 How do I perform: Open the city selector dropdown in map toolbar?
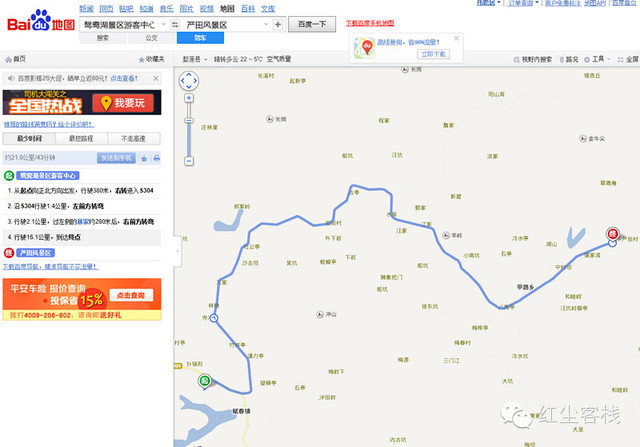coord(195,59)
